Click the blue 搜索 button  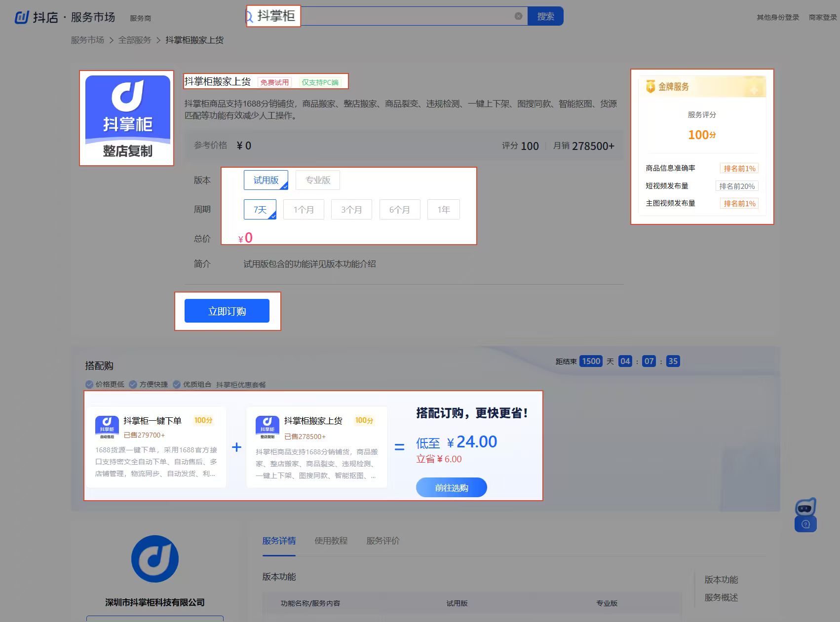tap(545, 16)
